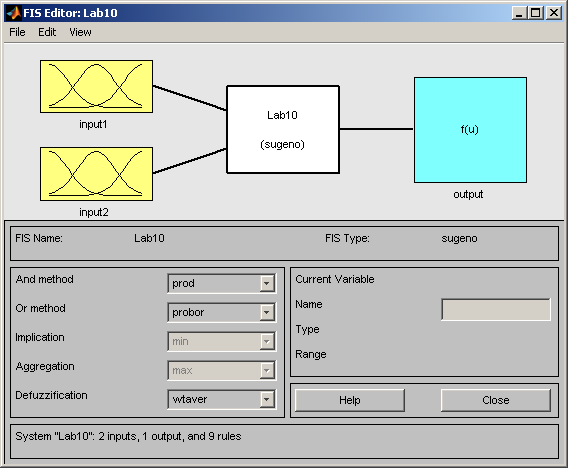Select the input2 membership function box
The image size is (568, 468).
point(96,174)
